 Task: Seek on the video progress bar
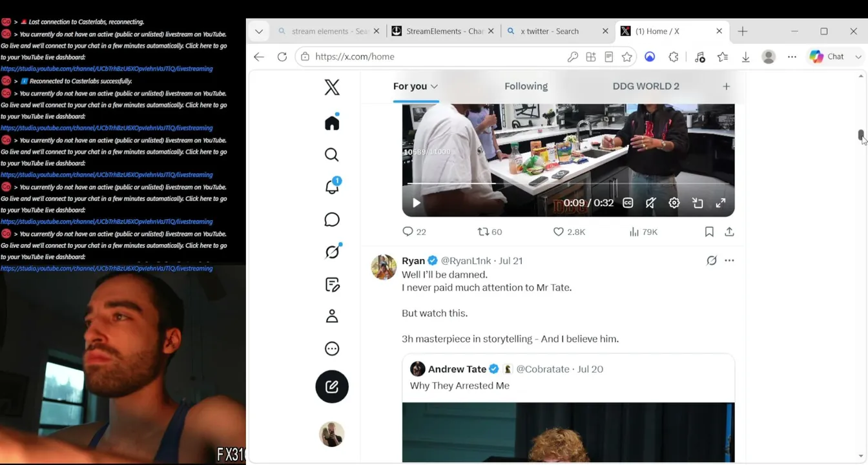[x=568, y=185]
